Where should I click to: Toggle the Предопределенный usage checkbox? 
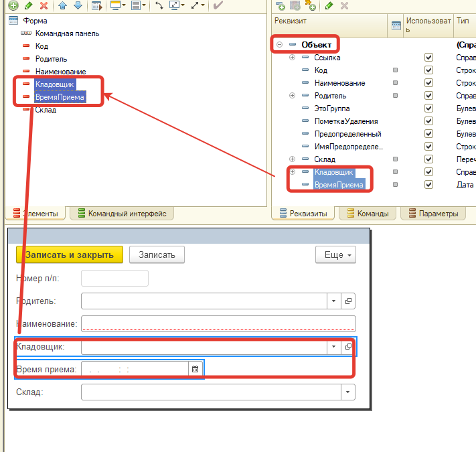[428, 134]
